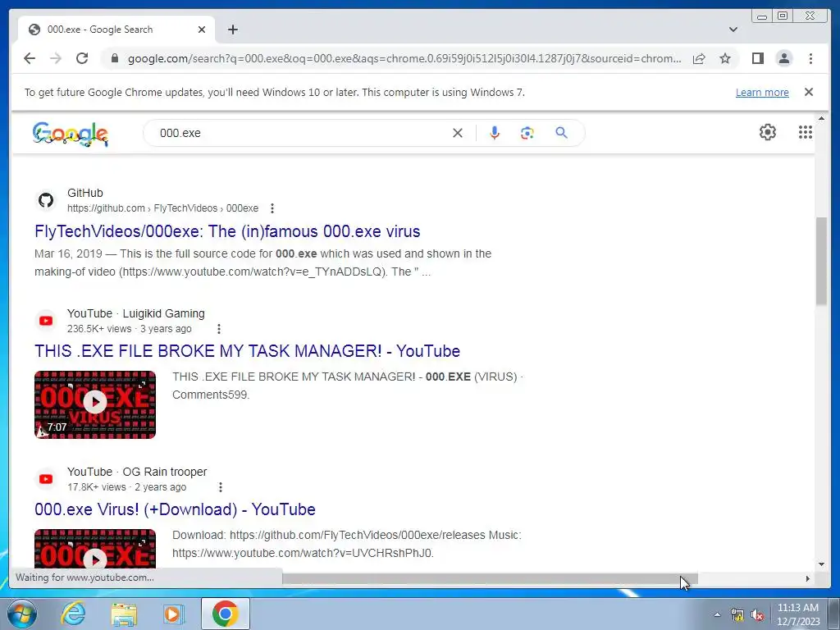Open FlyTechVideos/000exe GitHub result link
The width and height of the screenshot is (840, 630).
pos(227,231)
